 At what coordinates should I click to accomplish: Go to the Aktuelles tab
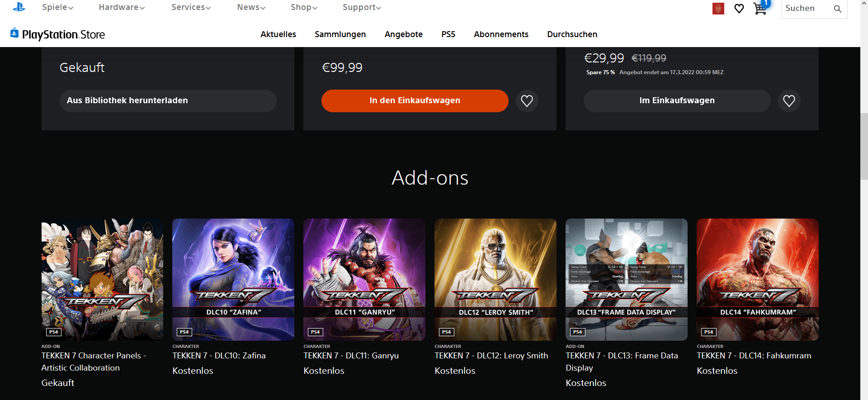click(x=278, y=34)
